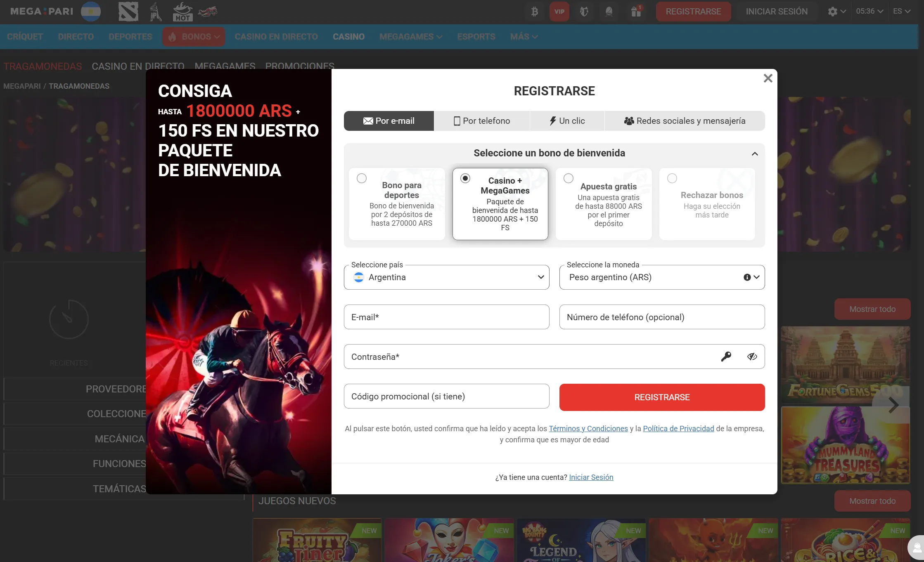Viewport: 924px width, 562px height.
Task: Click the shield icon next to VIP
Action: (x=584, y=12)
